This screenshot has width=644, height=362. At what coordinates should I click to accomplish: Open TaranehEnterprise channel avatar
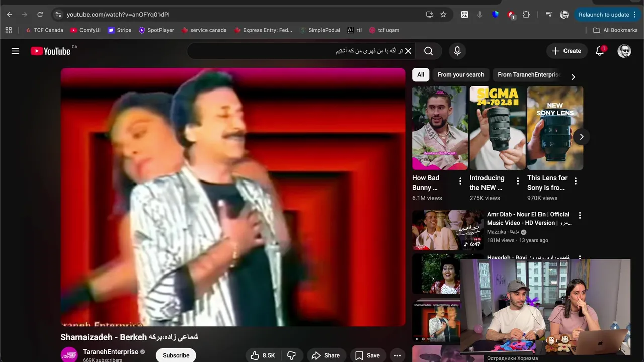(x=69, y=355)
